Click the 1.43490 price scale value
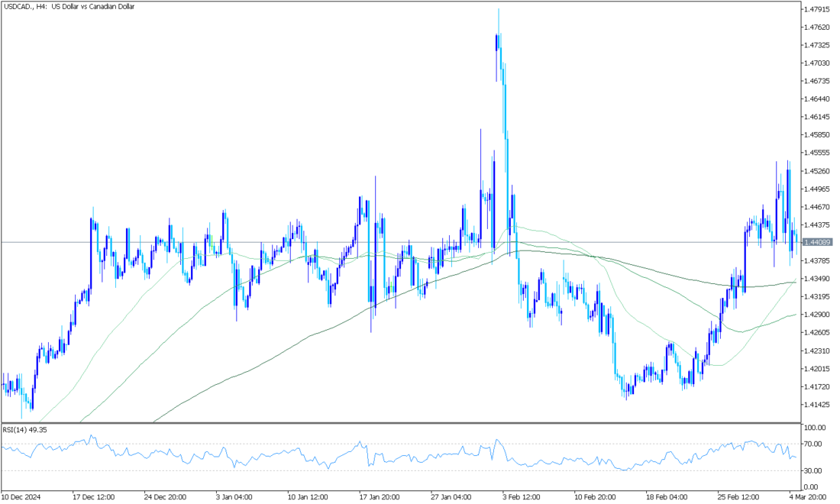 [816, 279]
